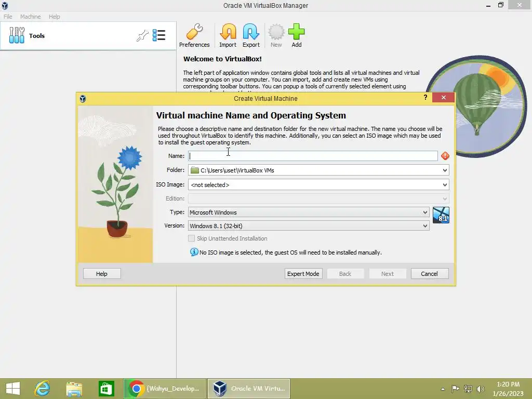
Task: Click the Help button in dialog
Action: click(102, 274)
